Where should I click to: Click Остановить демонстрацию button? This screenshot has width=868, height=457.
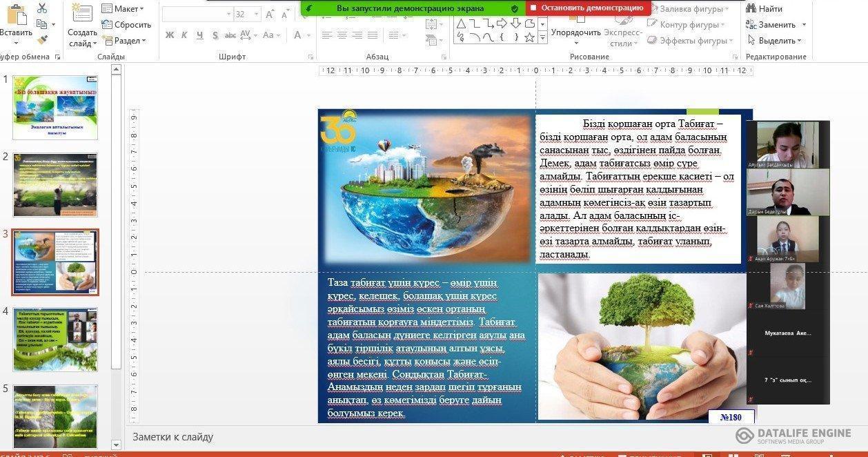point(587,8)
